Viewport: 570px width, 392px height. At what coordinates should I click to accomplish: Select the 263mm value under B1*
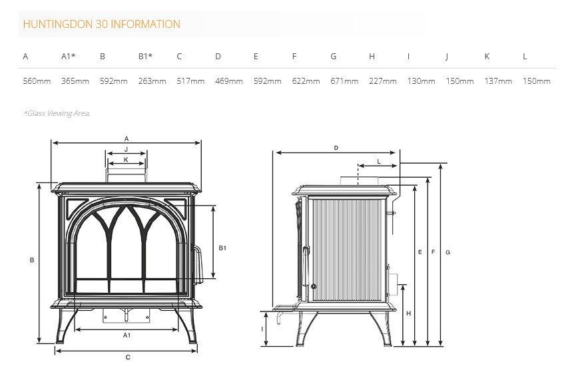(152, 81)
